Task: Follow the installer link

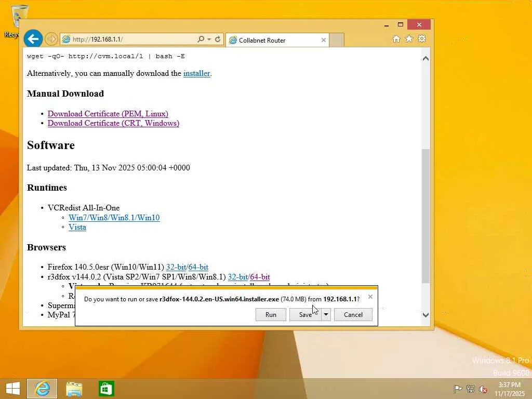Action: click(197, 73)
